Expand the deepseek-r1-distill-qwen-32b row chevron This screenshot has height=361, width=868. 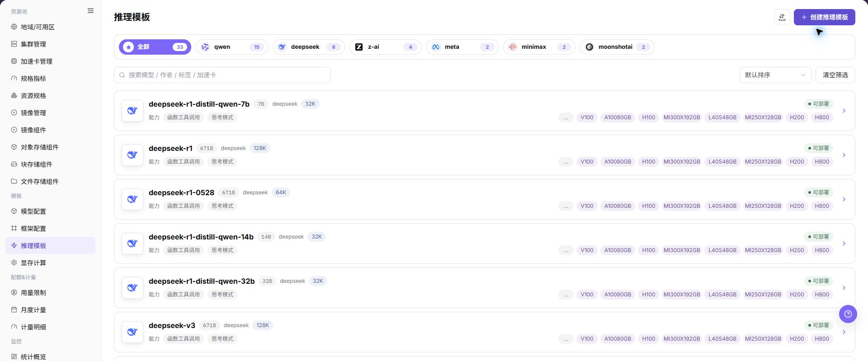[x=844, y=288]
